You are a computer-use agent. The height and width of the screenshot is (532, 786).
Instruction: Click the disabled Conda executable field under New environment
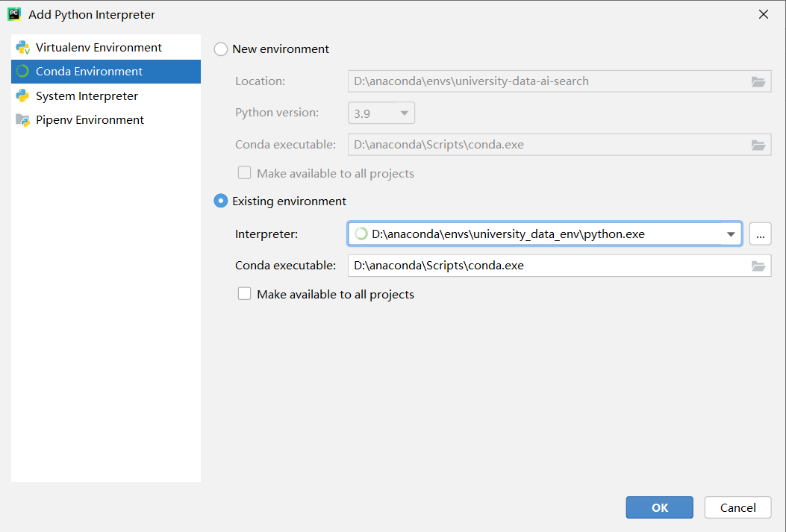click(559, 145)
